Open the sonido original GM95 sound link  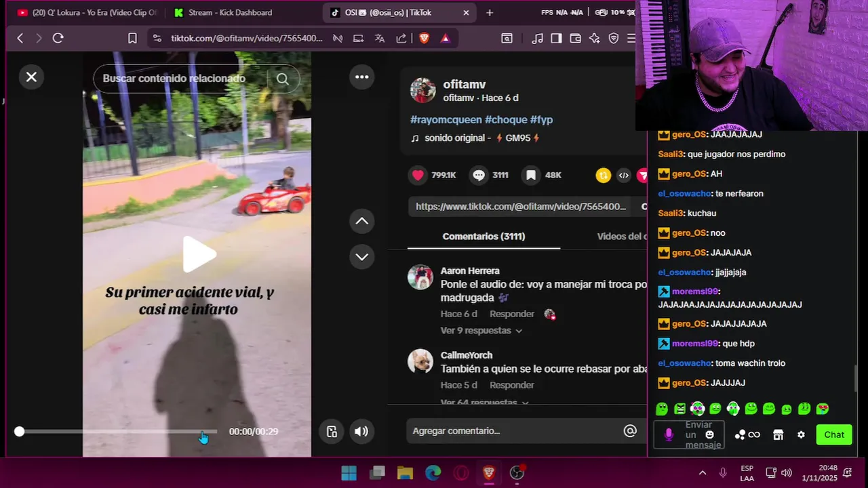click(475, 138)
